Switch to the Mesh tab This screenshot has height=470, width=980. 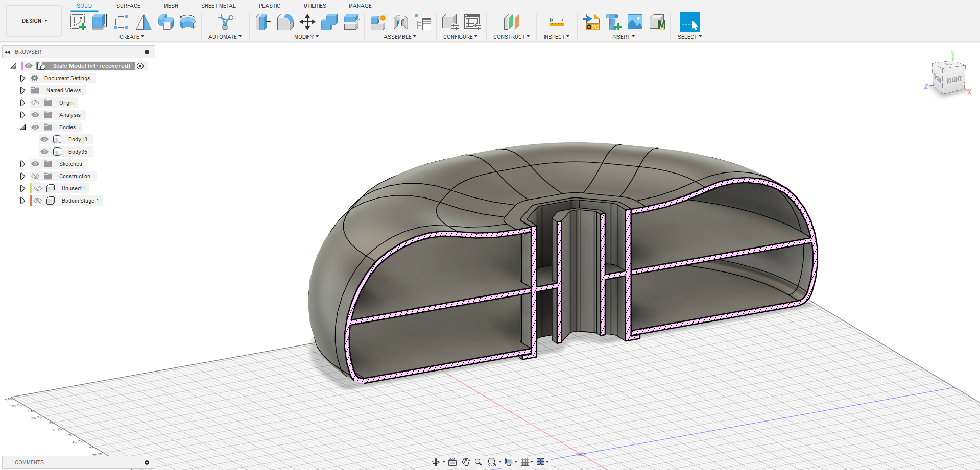point(171,6)
